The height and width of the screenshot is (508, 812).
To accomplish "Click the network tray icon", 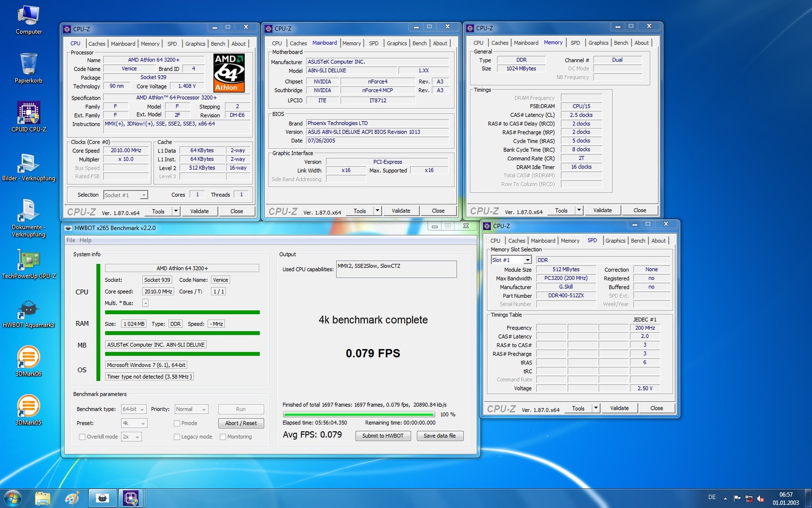I will [x=749, y=499].
